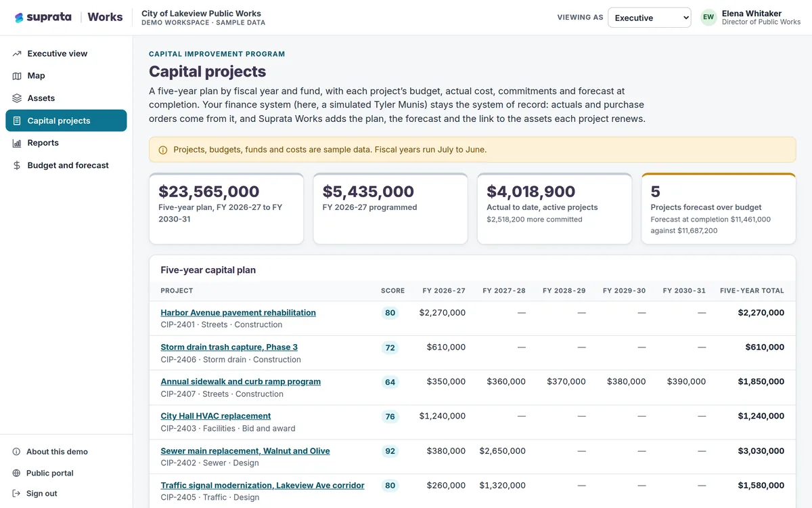Open Executive view in sidebar
812x508 pixels.
click(x=66, y=54)
